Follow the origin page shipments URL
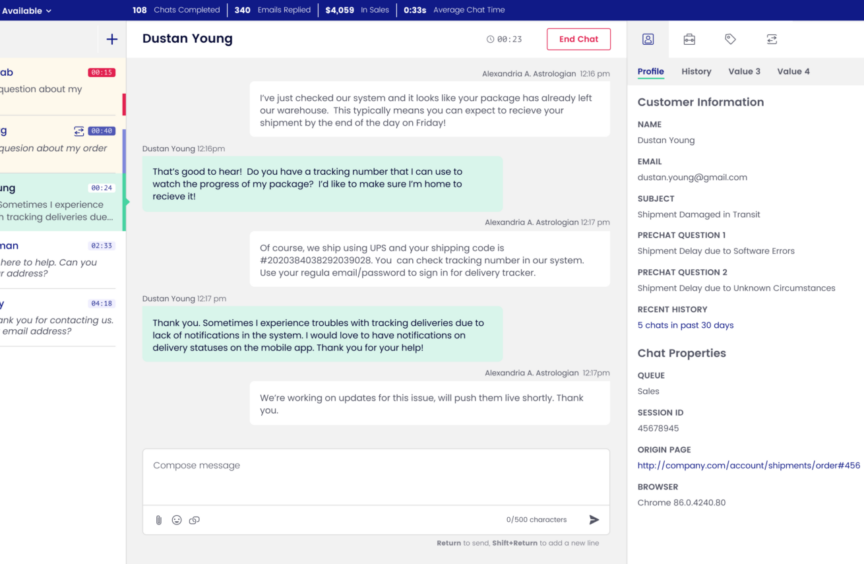The image size is (864, 564). tap(748, 465)
